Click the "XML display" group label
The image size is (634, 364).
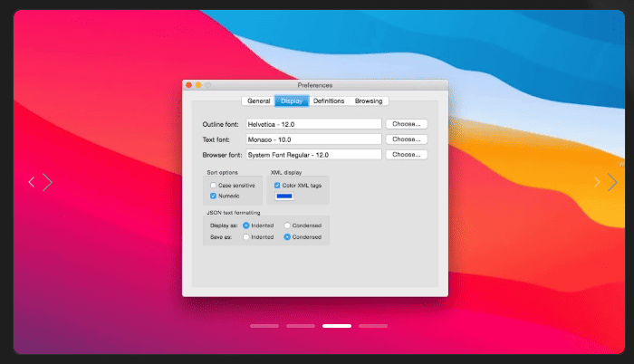[286, 172]
